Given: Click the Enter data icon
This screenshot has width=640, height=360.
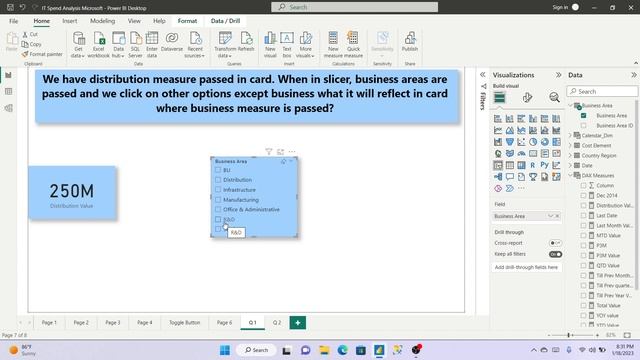Looking at the screenshot, I should point(152,39).
